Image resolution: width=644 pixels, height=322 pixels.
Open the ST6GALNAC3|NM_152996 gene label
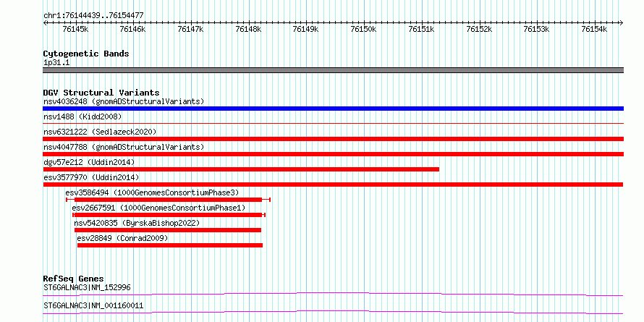pos(87,287)
